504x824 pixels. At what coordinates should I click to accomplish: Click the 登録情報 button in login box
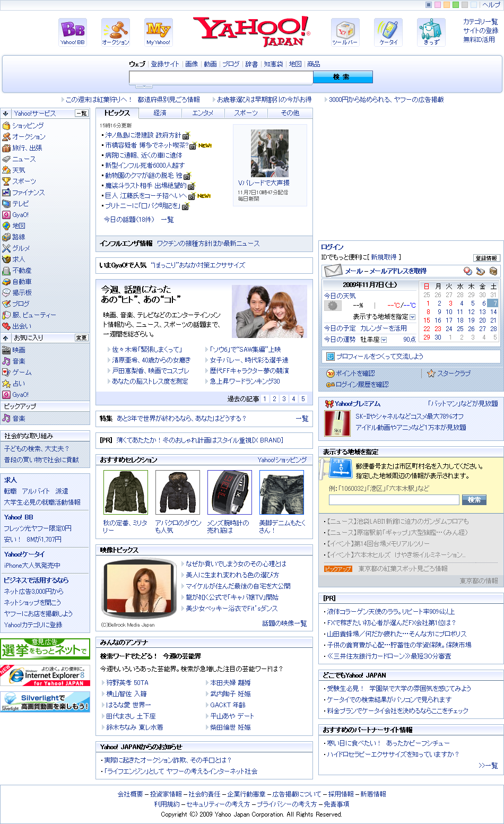coord(486,258)
